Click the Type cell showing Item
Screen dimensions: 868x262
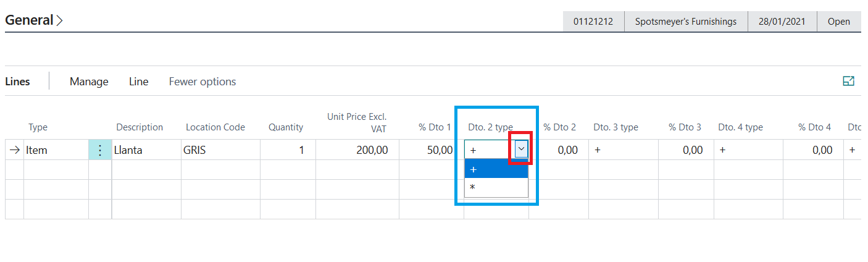pos(56,150)
